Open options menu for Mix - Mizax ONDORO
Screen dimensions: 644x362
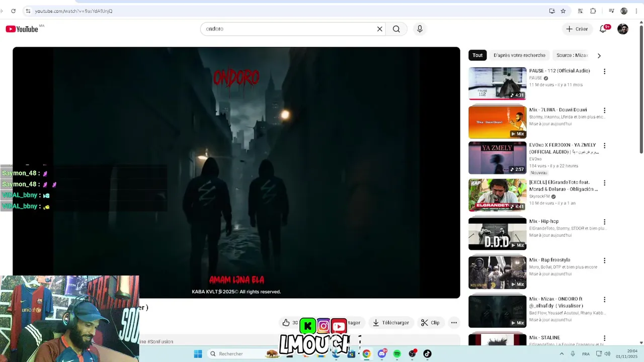click(604, 300)
